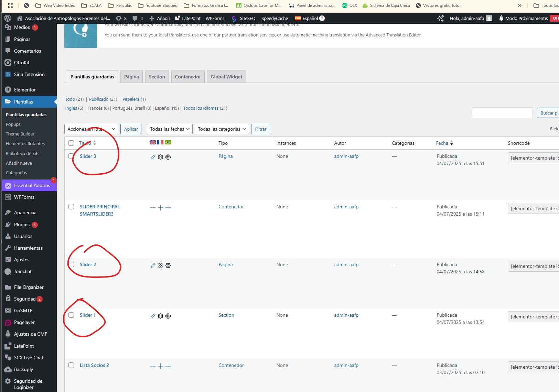This screenshot has width=559, height=392.
Task: Switch to the Section tab
Action: tap(157, 77)
